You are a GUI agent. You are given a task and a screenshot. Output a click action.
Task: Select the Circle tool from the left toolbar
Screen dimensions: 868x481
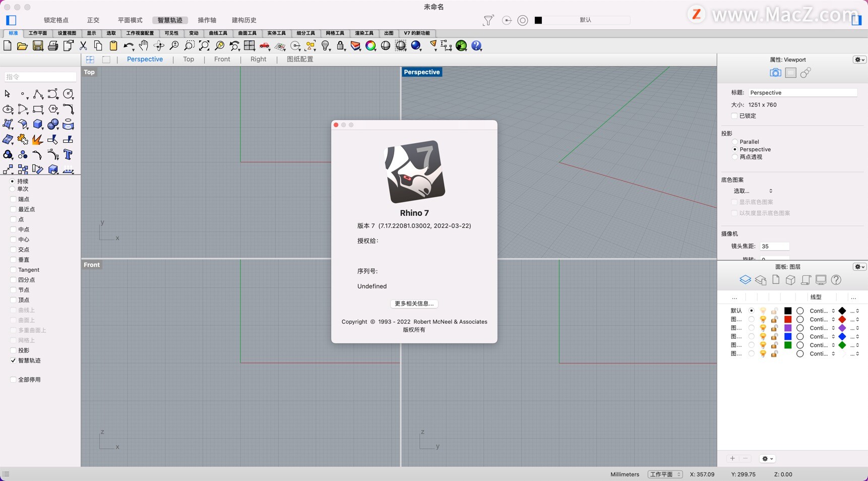tap(68, 95)
